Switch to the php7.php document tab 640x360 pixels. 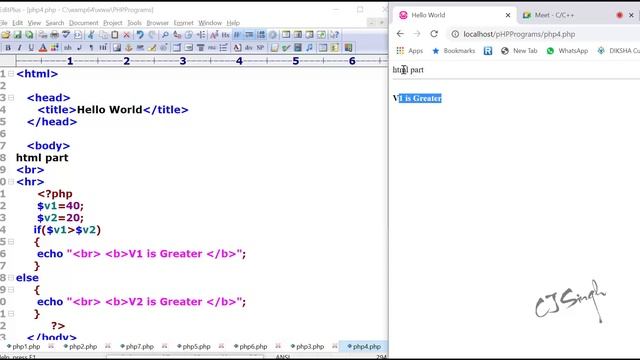click(137, 347)
